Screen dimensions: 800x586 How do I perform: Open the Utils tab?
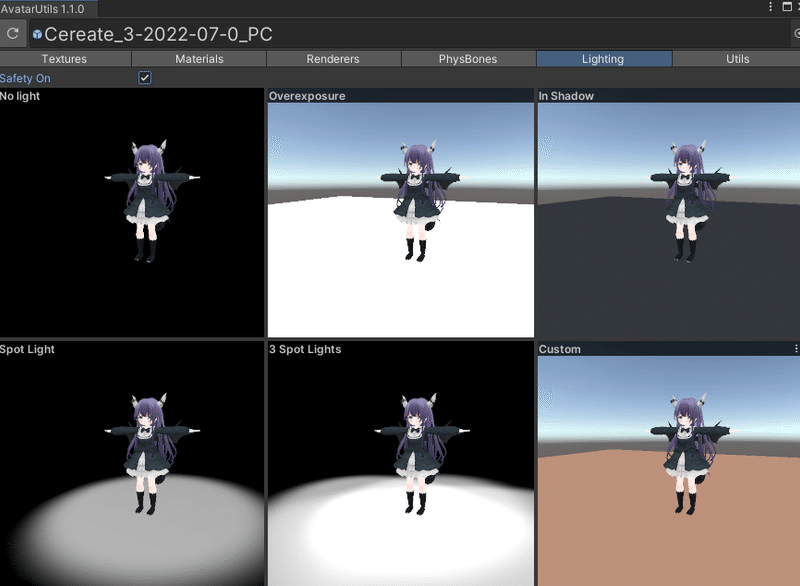(x=737, y=58)
